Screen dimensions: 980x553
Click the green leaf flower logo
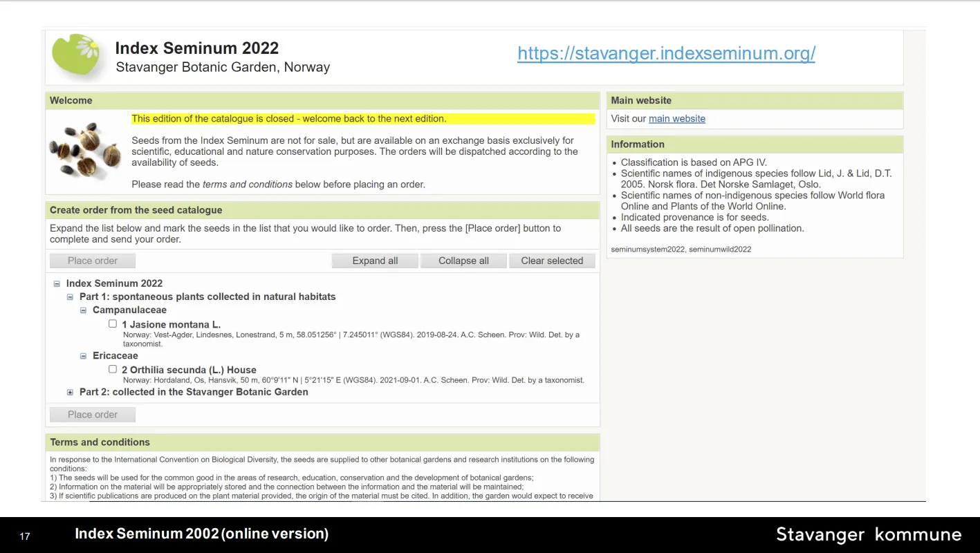pos(76,55)
